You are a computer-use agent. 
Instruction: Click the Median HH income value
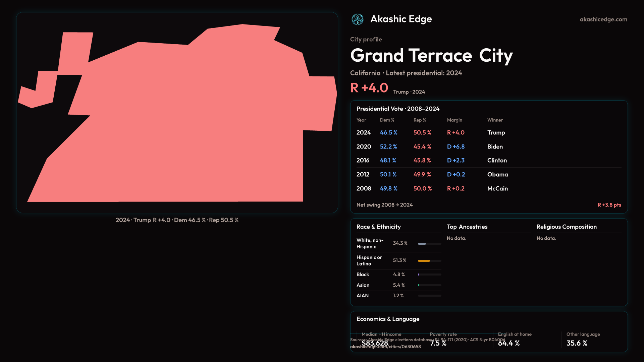pyautogui.click(x=375, y=343)
